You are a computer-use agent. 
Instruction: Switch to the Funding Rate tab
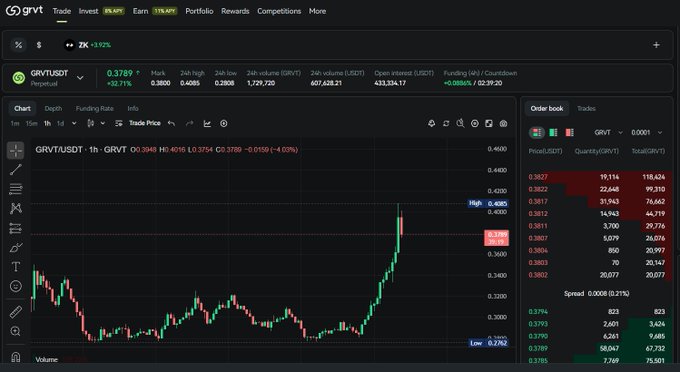click(x=95, y=108)
